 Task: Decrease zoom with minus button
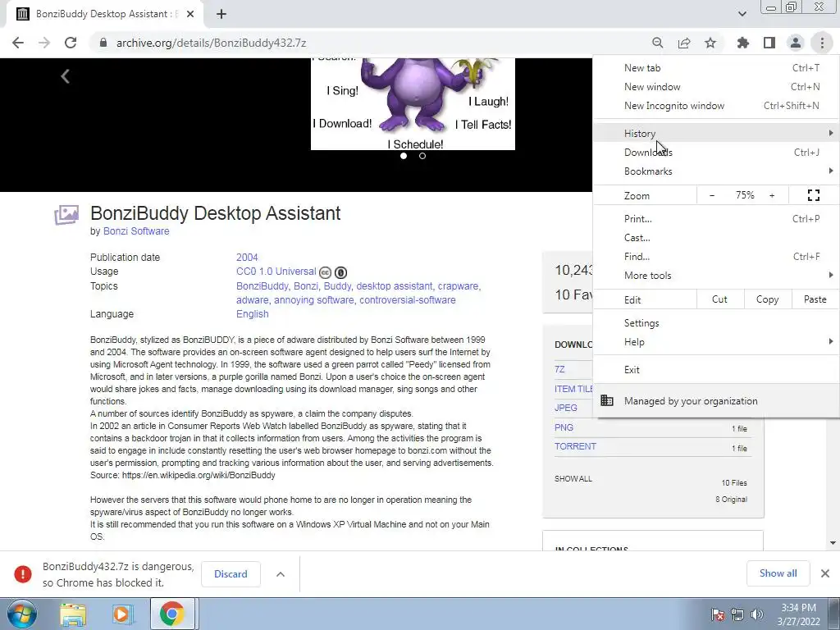(711, 195)
